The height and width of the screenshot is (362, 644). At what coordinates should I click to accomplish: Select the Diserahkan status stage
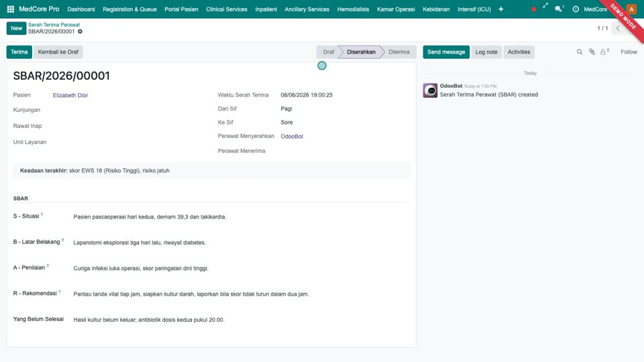[361, 52]
